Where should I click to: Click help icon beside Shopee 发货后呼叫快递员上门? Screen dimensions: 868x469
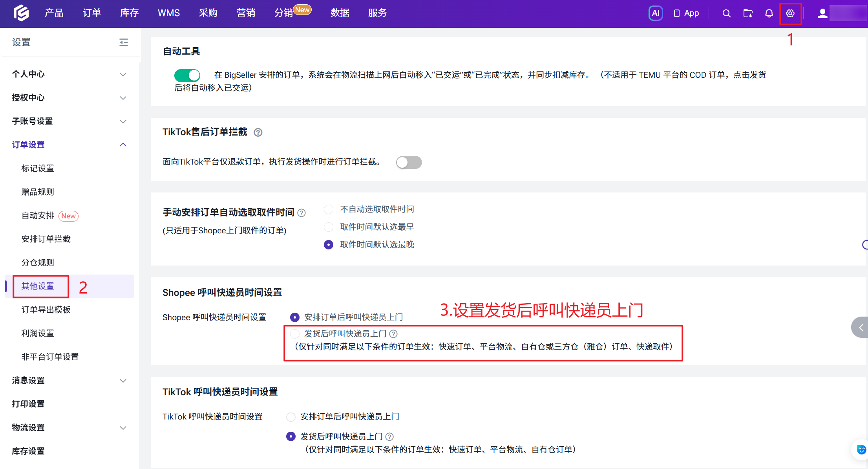pyautogui.click(x=393, y=334)
